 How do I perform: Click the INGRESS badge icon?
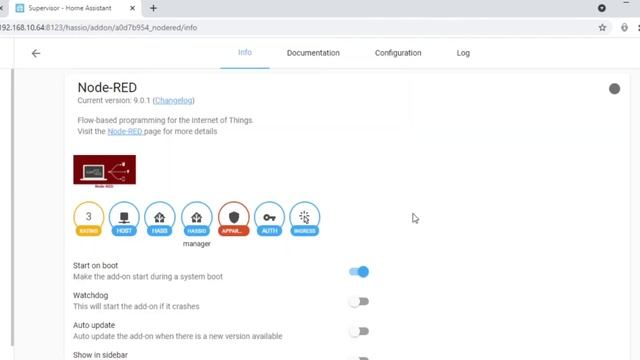pyautogui.click(x=304, y=219)
